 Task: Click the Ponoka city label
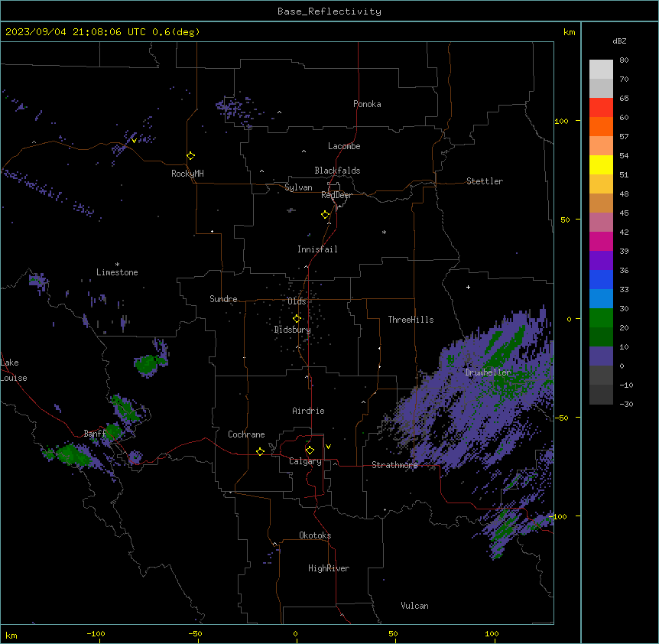tap(367, 104)
